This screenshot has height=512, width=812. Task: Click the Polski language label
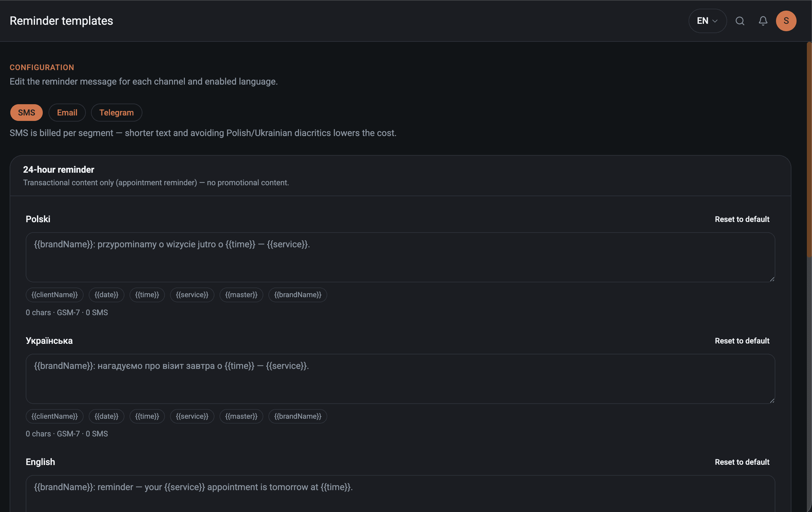coord(38,219)
